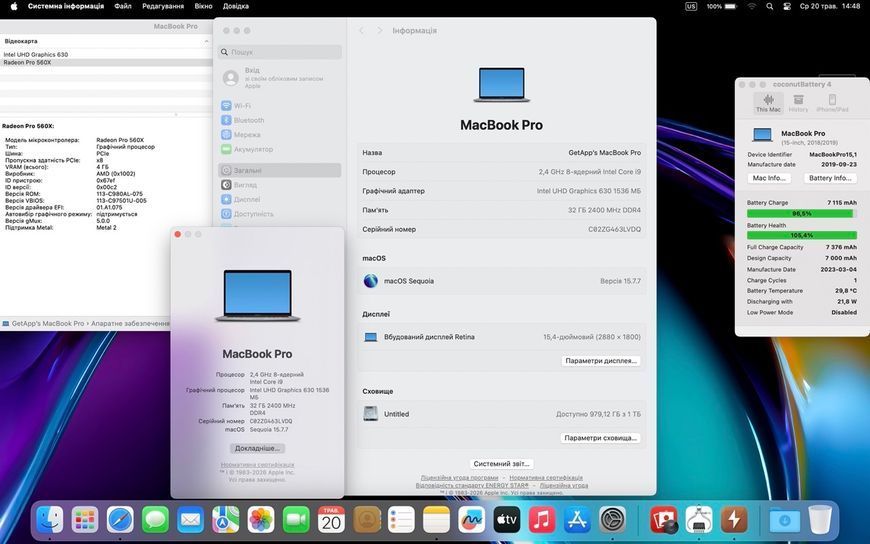Click the Mac Info... button
Screen dimensions: 870x544
point(769,178)
